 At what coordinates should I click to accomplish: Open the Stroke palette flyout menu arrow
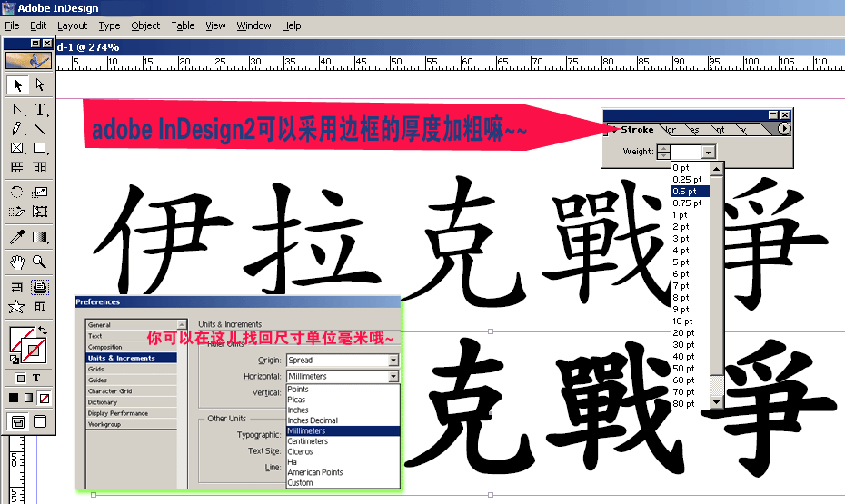tap(784, 129)
